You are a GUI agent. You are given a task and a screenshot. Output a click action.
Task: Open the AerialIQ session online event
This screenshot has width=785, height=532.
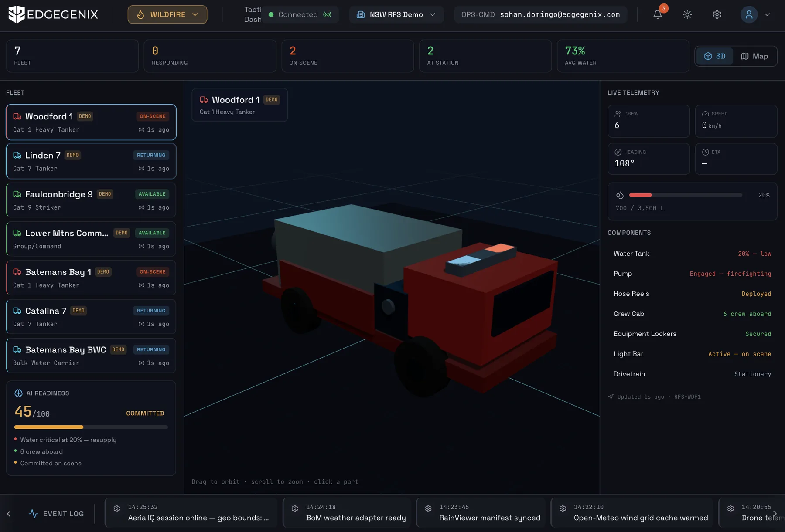[191, 513]
